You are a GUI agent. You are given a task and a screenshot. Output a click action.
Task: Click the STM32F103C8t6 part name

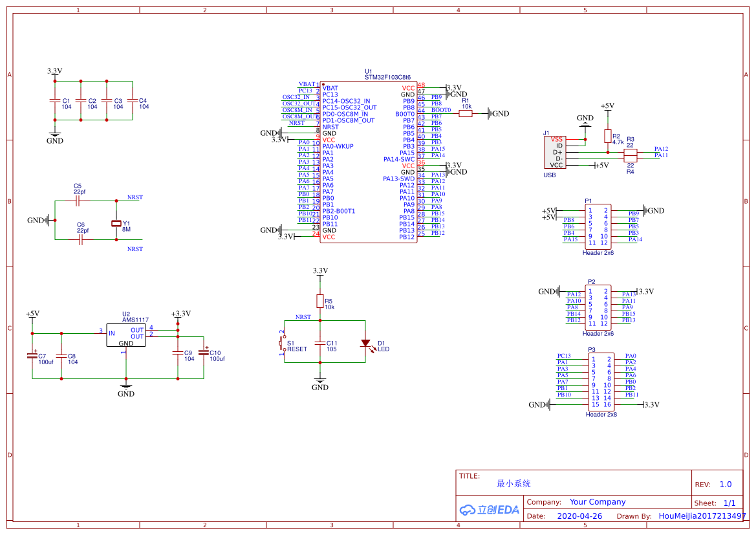click(x=387, y=77)
